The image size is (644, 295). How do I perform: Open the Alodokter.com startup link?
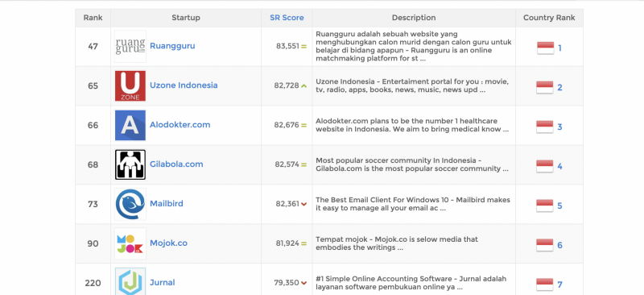coord(180,125)
